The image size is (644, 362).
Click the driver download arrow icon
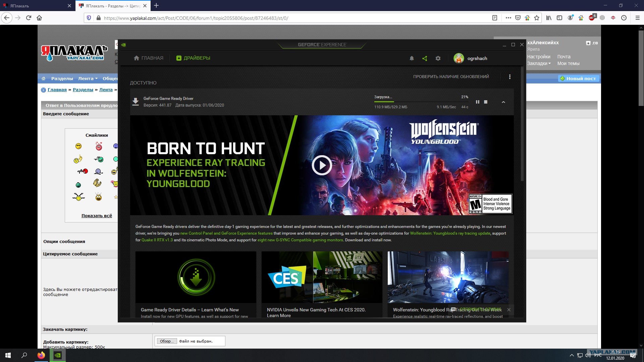[x=136, y=102]
